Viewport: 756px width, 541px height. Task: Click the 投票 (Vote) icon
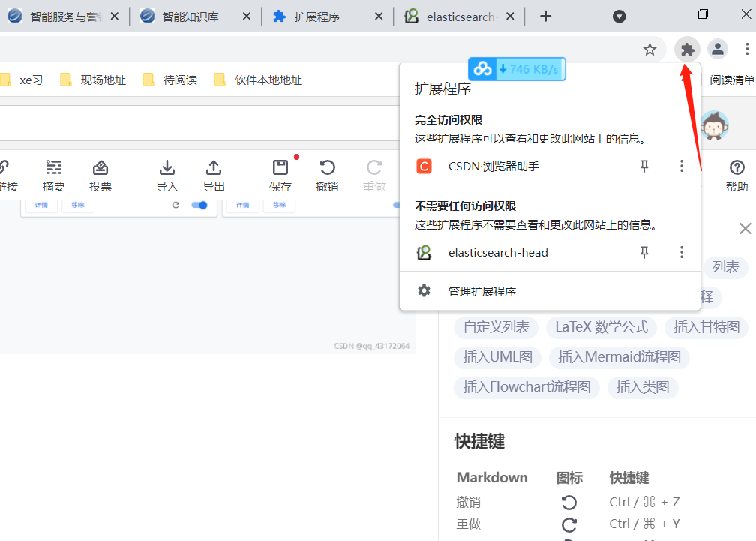(100, 174)
